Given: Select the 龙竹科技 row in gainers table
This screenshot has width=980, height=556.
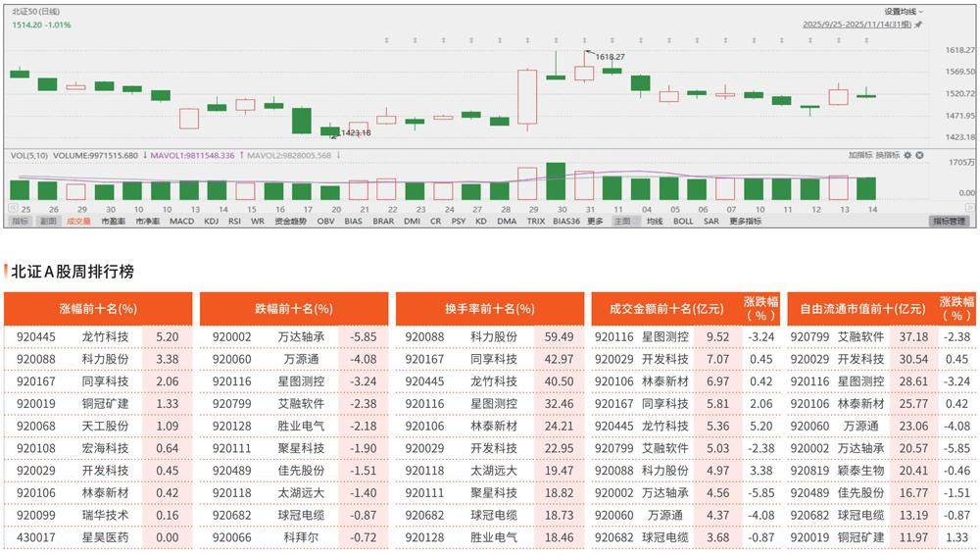Looking at the screenshot, I should point(98,336).
